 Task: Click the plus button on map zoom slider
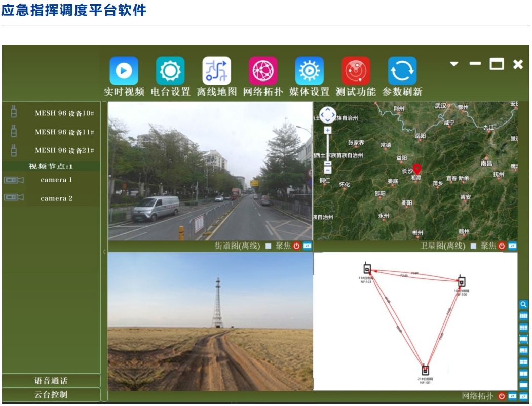point(328,130)
